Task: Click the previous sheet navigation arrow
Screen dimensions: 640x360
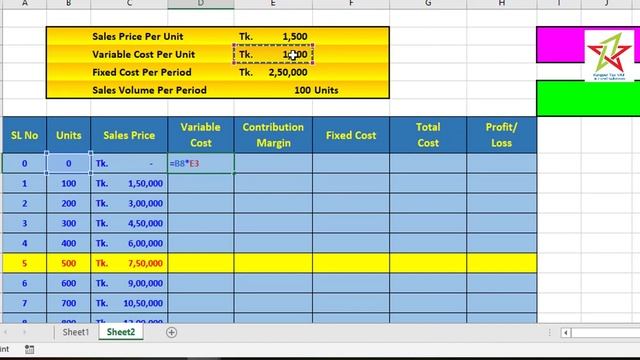Action: click(x=6, y=332)
